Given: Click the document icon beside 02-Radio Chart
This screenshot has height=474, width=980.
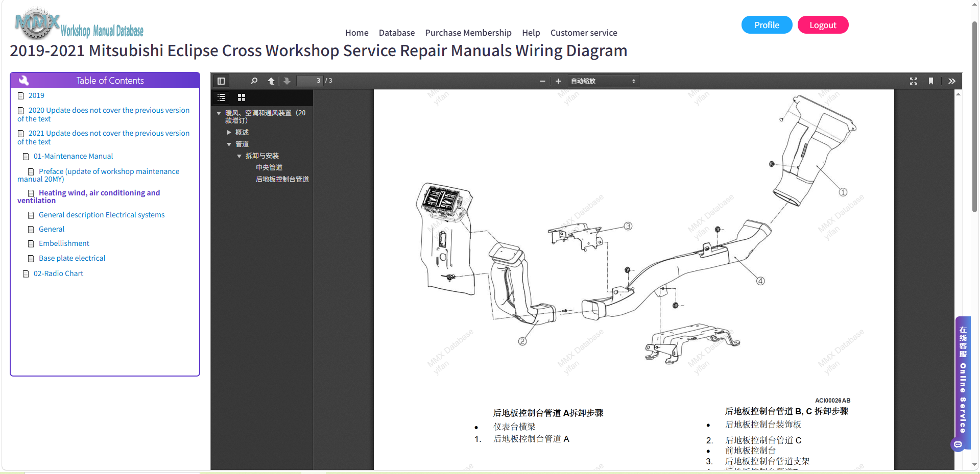Looking at the screenshot, I should pyautogui.click(x=26, y=274).
